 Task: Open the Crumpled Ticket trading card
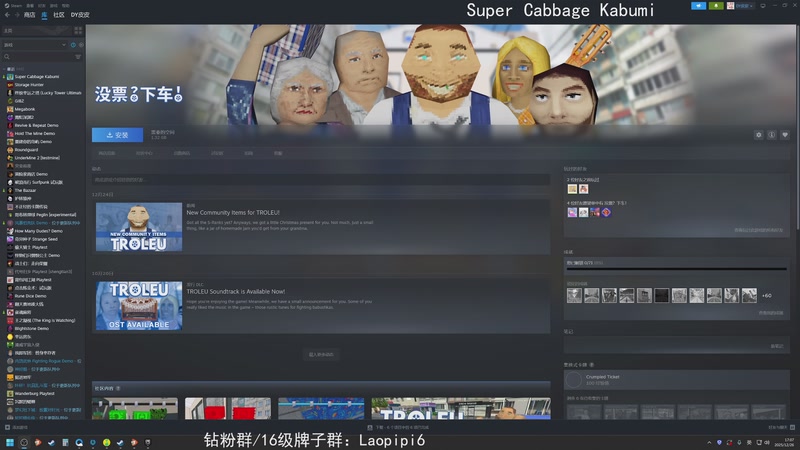pyautogui.click(x=677, y=380)
